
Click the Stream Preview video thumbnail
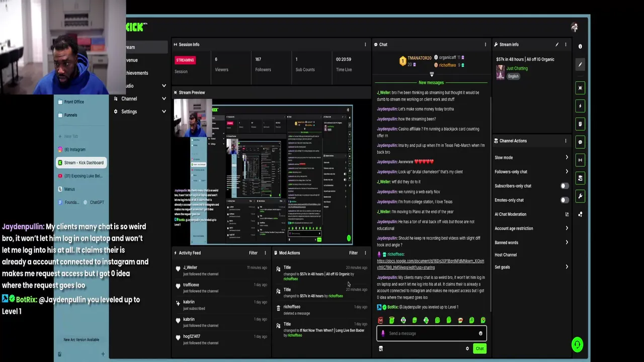pyautogui.click(x=264, y=171)
